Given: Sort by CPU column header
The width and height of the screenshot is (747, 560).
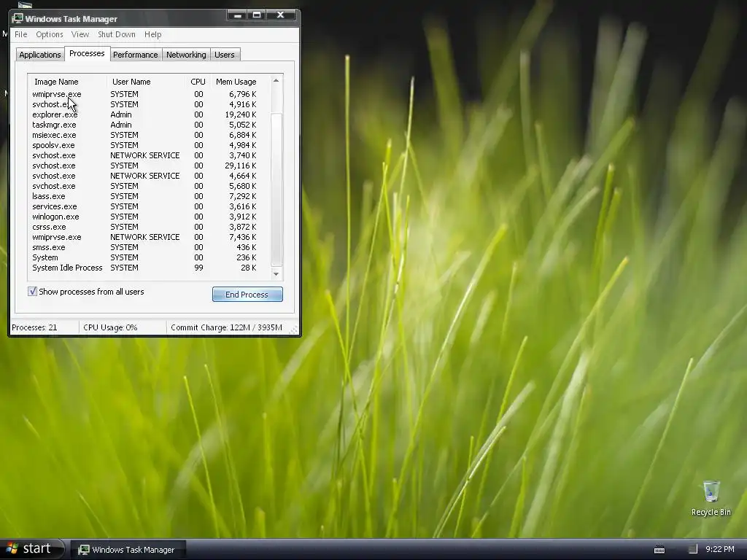Looking at the screenshot, I should [x=198, y=82].
